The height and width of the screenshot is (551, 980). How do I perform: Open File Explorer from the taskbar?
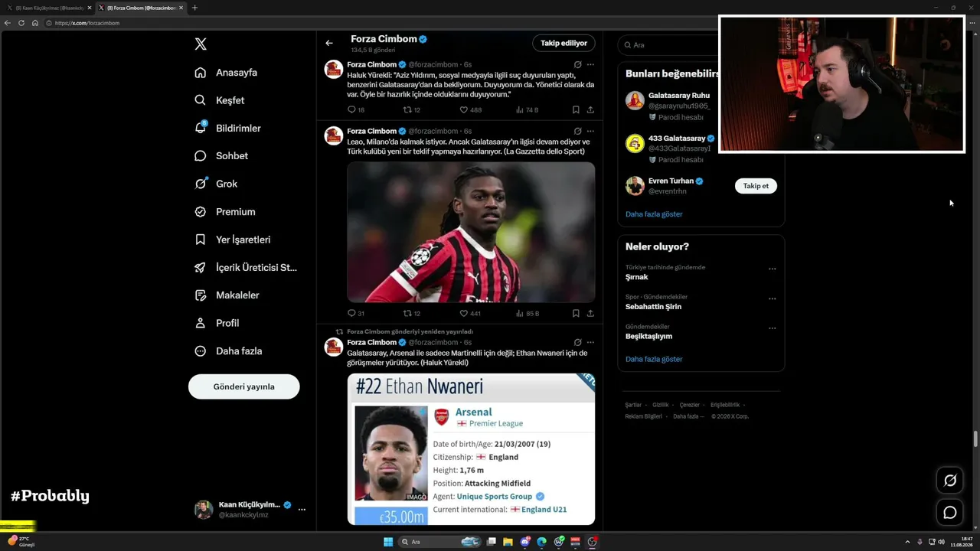pos(508,542)
